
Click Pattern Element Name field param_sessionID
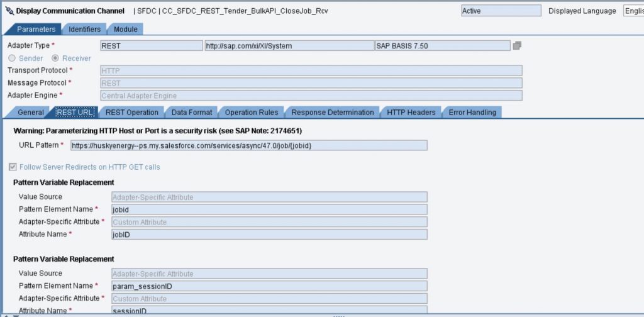269,286
